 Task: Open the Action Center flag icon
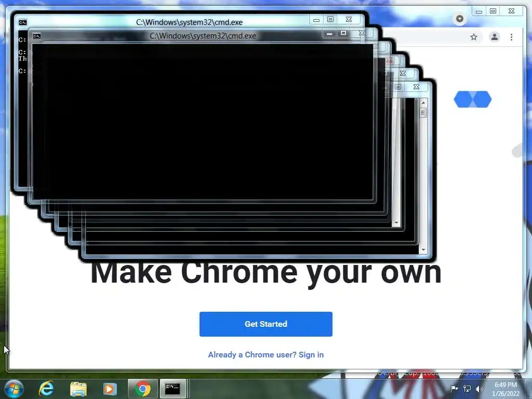tap(454, 389)
